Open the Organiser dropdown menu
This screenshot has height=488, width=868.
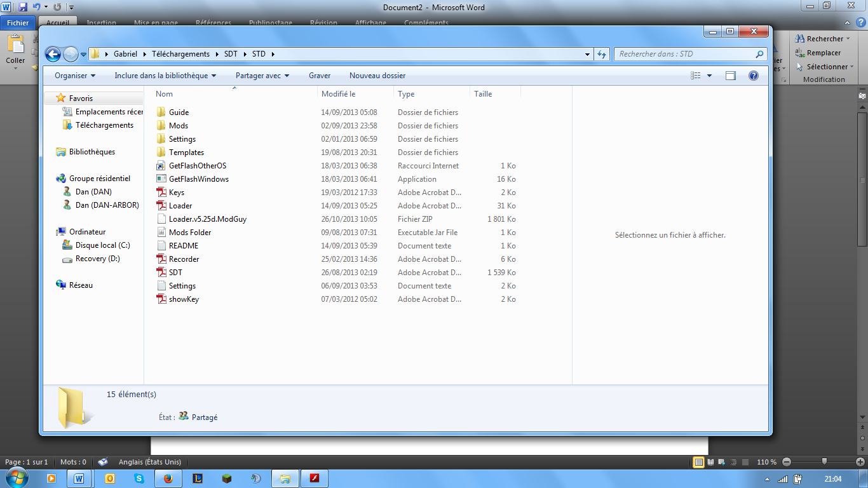click(x=74, y=76)
